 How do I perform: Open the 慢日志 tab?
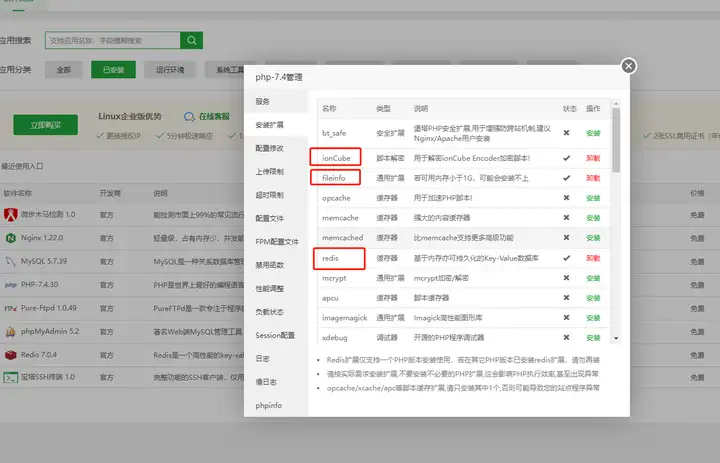coord(276,382)
